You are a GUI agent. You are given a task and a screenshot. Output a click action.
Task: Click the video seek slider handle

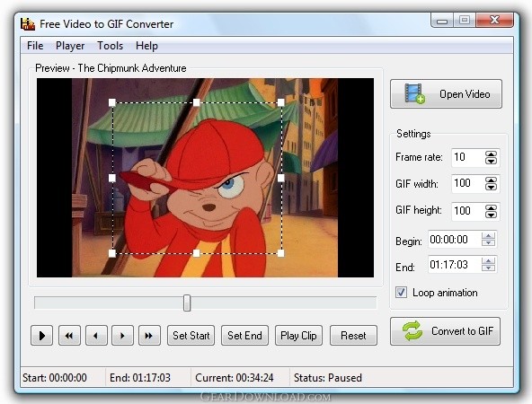pyautogui.click(x=187, y=303)
